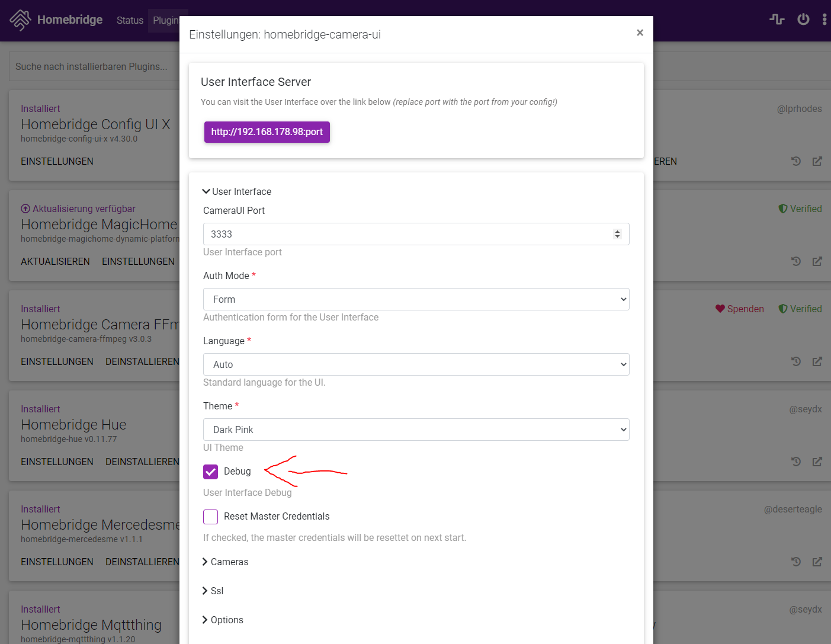831x644 pixels.
Task: Open external link icon for Homebridge Mercedesme
Action: (817, 562)
